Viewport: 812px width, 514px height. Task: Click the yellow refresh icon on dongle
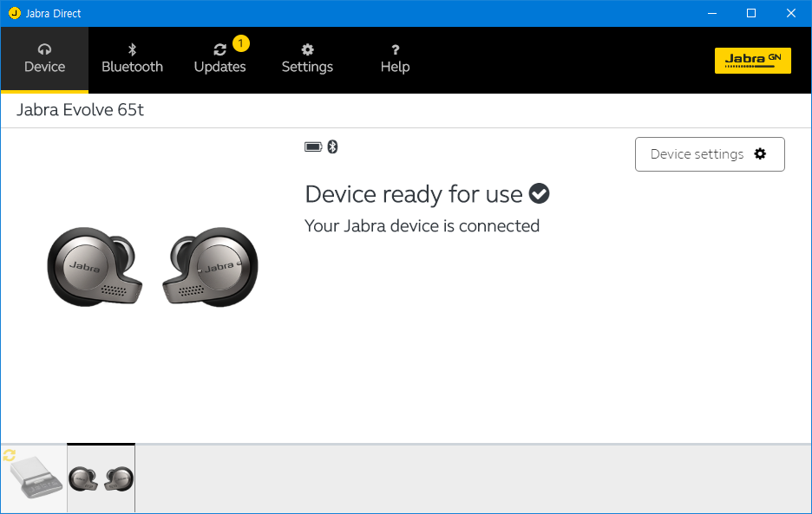coord(10,455)
